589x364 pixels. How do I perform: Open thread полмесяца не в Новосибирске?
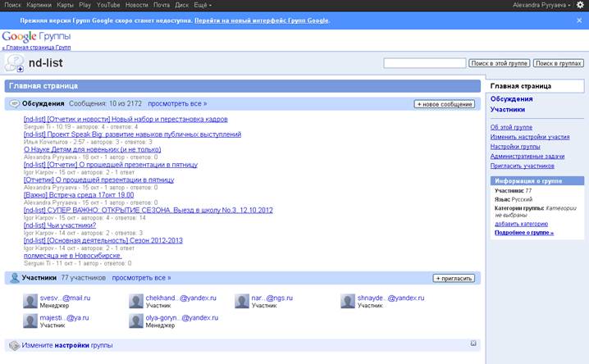point(72,256)
